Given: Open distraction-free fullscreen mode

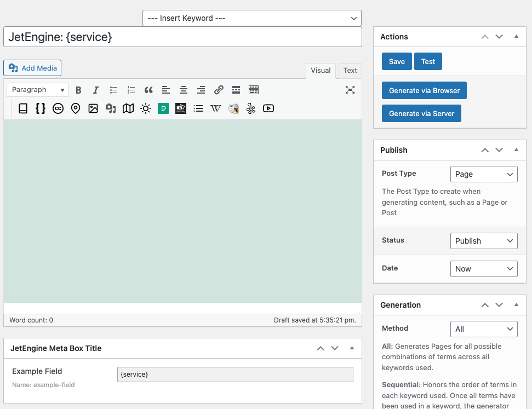Looking at the screenshot, I should [350, 90].
